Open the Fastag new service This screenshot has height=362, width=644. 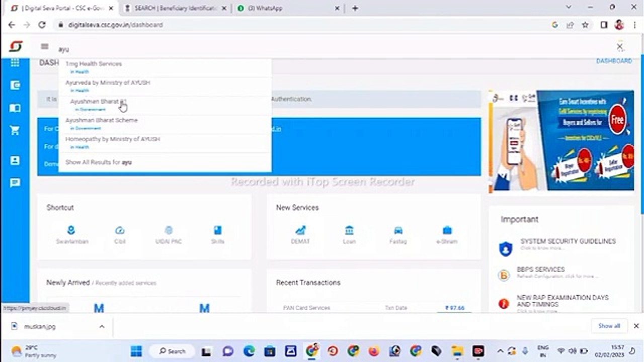click(398, 235)
